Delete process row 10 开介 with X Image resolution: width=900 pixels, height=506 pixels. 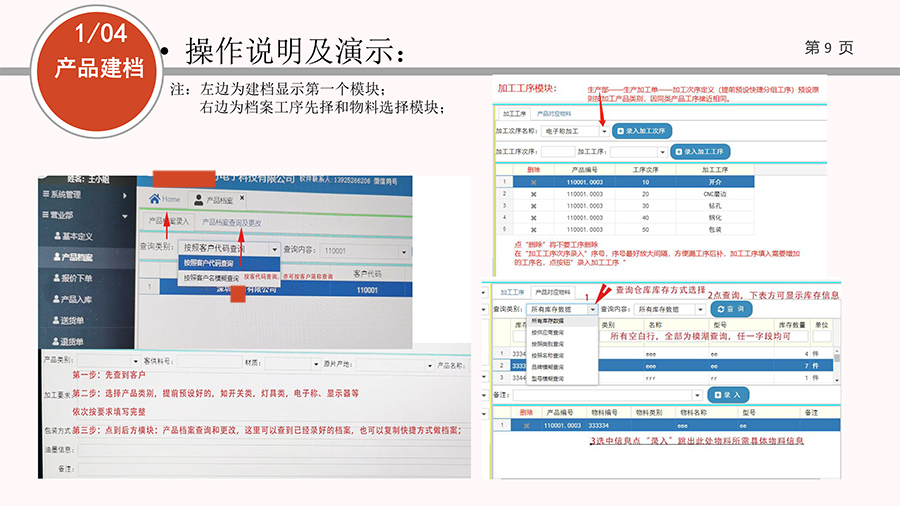click(x=533, y=182)
